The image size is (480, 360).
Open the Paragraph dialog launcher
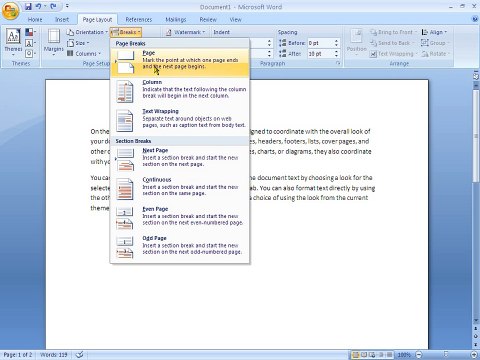coord(338,63)
